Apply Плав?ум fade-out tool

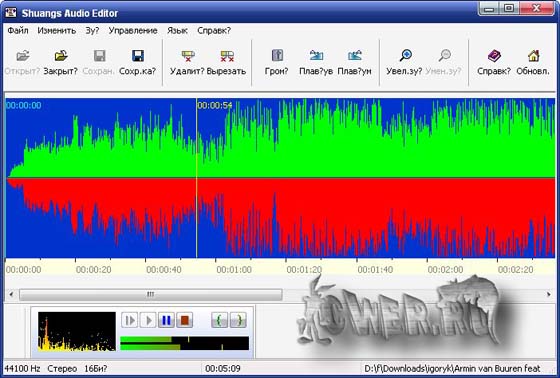(355, 55)
